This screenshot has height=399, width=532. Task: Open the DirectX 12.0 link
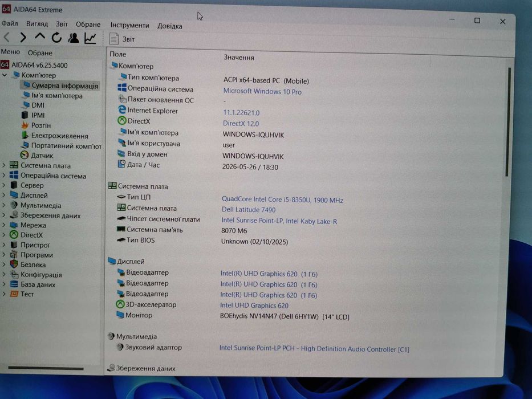pyautogui.click(x=241, y=124)
